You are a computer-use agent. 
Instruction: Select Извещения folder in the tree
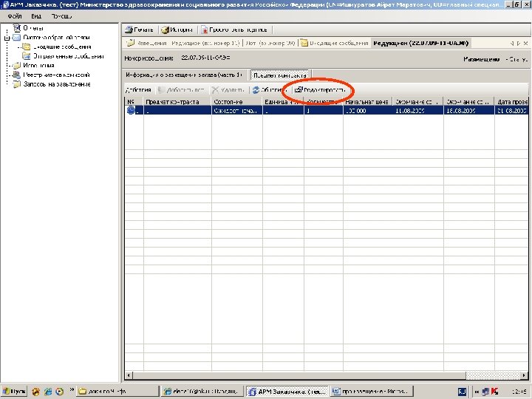click(38, 65)
